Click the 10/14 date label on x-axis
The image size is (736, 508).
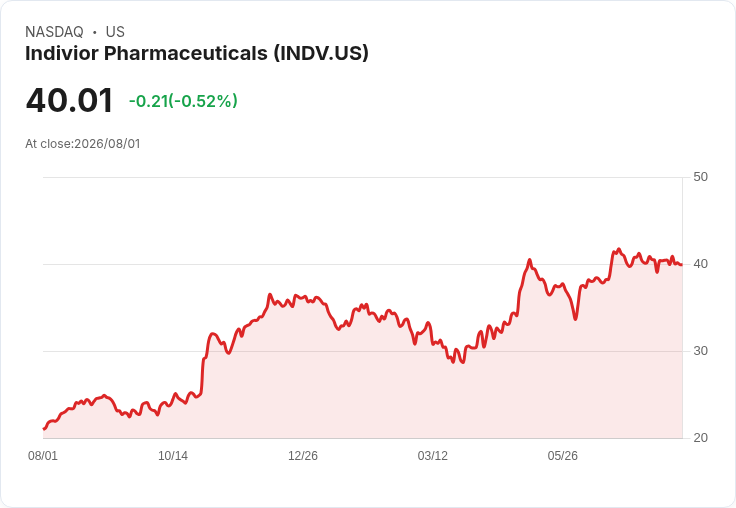click(x=173, y=456)
